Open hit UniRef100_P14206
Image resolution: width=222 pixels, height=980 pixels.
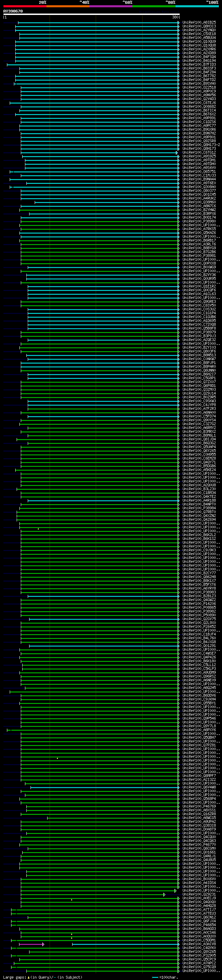point(199,604)
